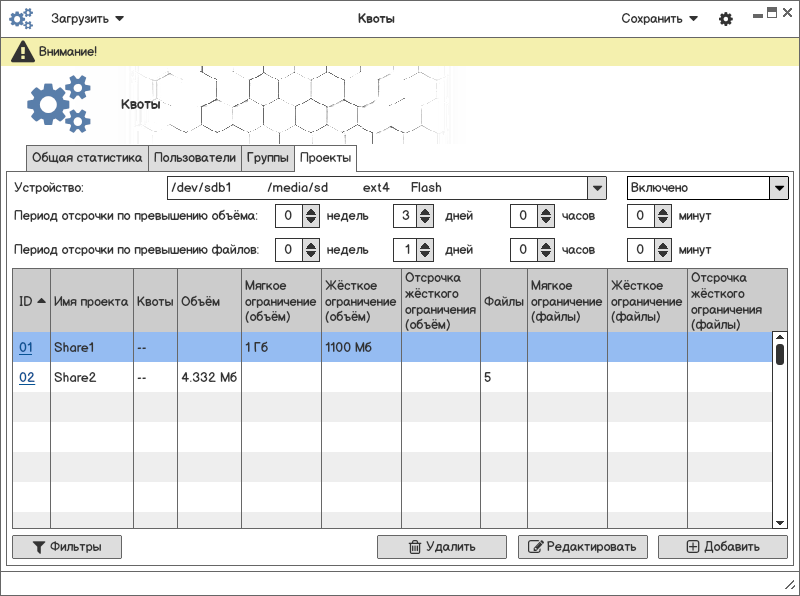The image size is (800, 596).
Task: Click the plus icon on Добавить button
Action: tap(693, 547)
